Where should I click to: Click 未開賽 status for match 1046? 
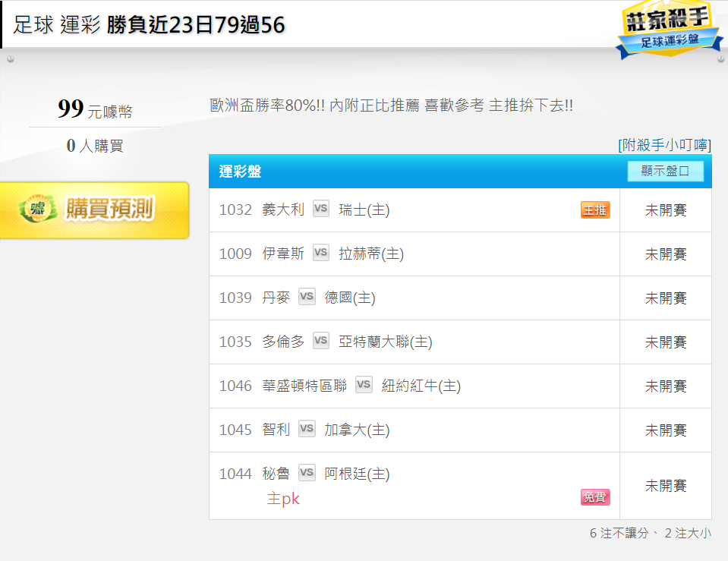666,386
